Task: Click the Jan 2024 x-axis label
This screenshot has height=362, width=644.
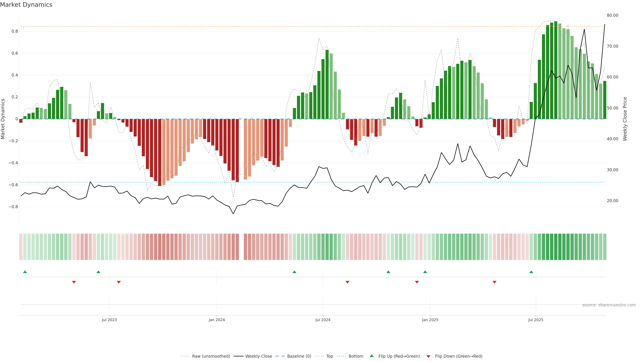Action: pos(217,320)
